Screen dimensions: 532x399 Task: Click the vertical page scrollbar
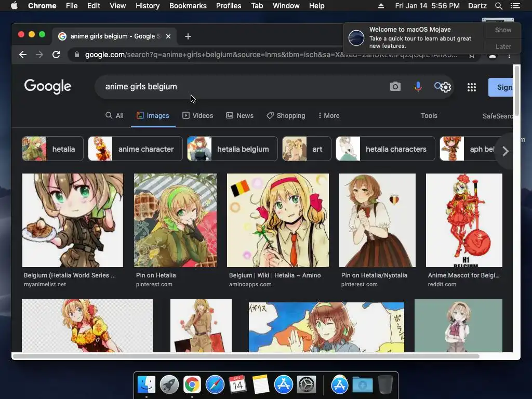click(x=517, y=90)
